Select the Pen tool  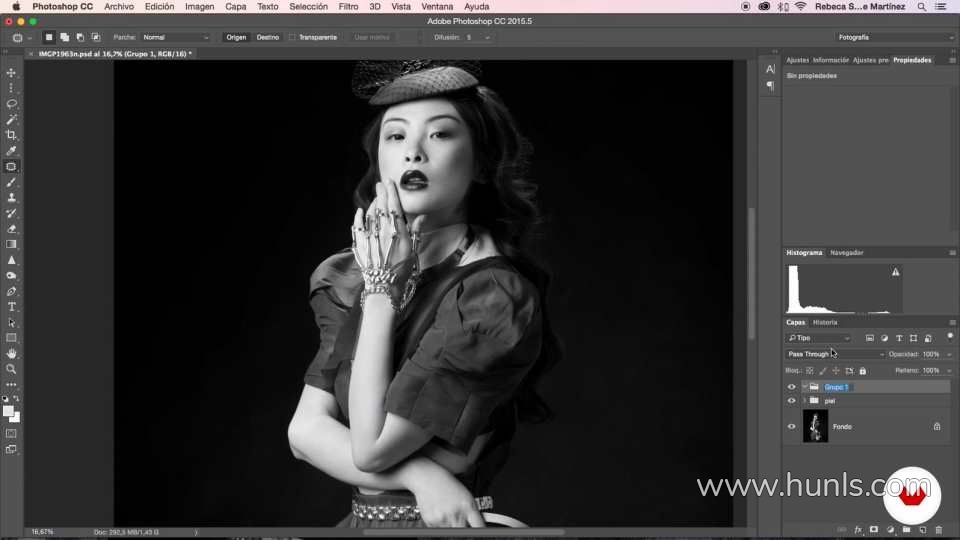click(x=11, y=291)
